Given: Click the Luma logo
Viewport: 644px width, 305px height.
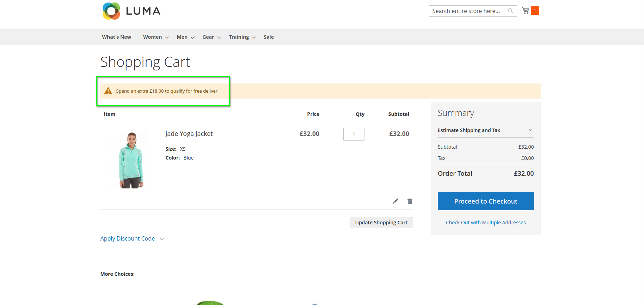Looking at the screenshot, I should click(131, 11).
